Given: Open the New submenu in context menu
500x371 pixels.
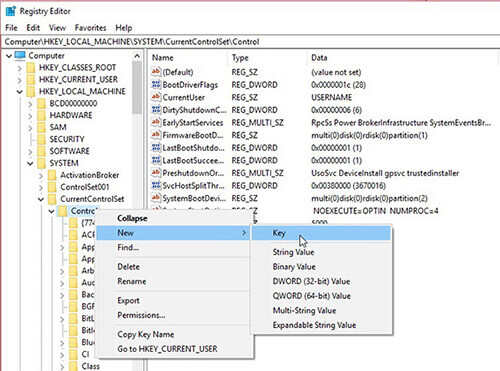Looking at the screenshot, I should pos(173,233).
